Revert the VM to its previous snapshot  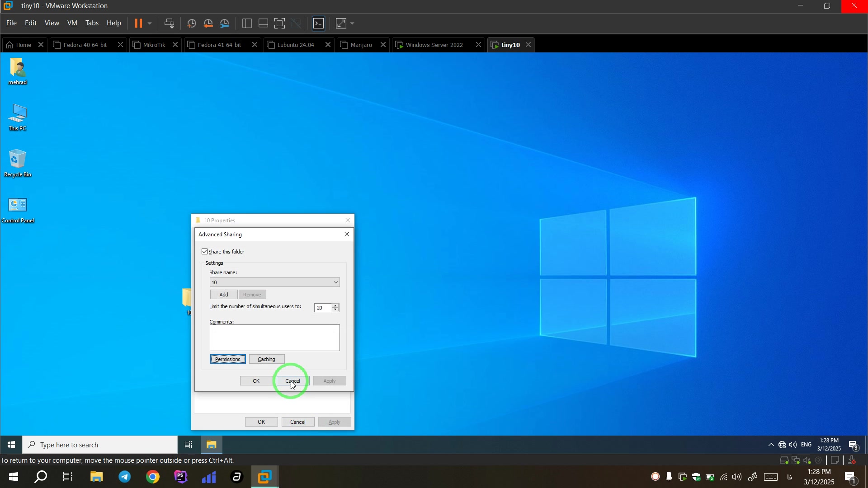(208, 23)
